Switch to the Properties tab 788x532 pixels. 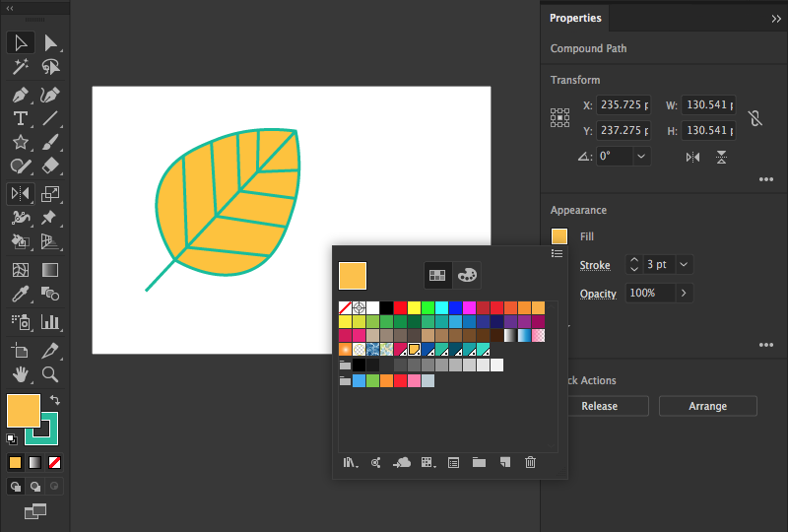[575, 18]
